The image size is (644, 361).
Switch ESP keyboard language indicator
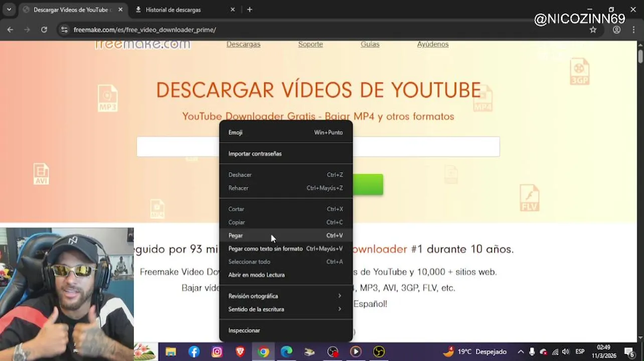(580, 352)
